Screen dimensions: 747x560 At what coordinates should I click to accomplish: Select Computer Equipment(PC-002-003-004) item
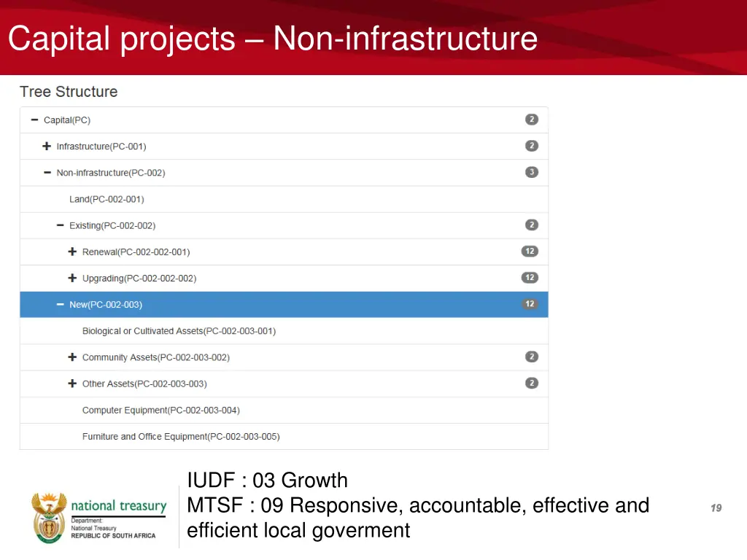click(x=161, y=410)
